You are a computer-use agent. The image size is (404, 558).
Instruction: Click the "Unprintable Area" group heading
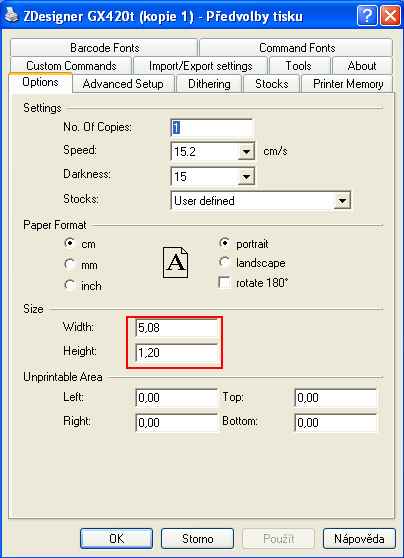[x=63, y=377]
